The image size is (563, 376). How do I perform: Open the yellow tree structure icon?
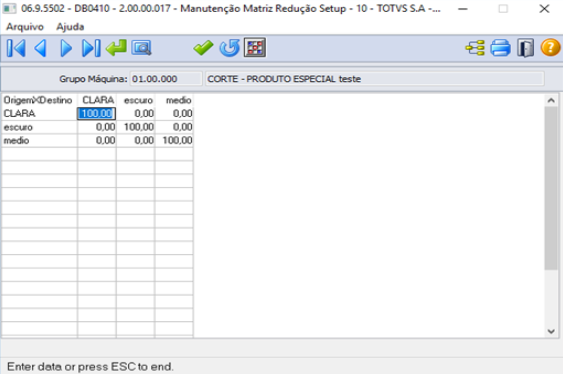coord(475,48)
